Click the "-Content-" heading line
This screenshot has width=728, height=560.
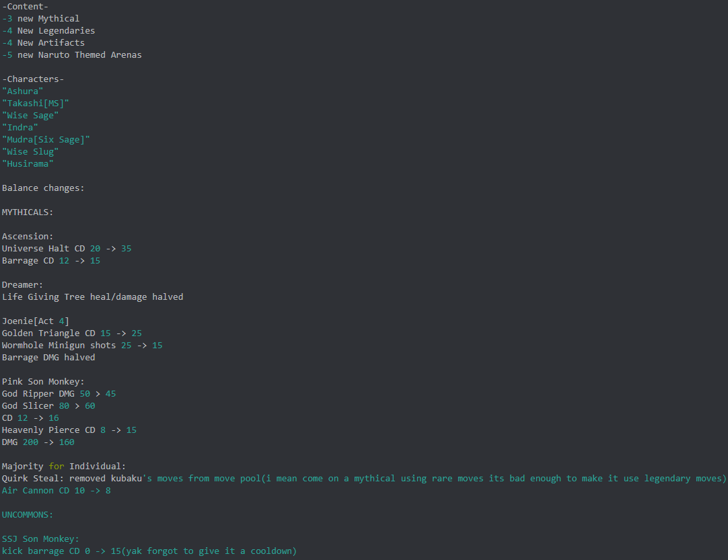(25, 7)
